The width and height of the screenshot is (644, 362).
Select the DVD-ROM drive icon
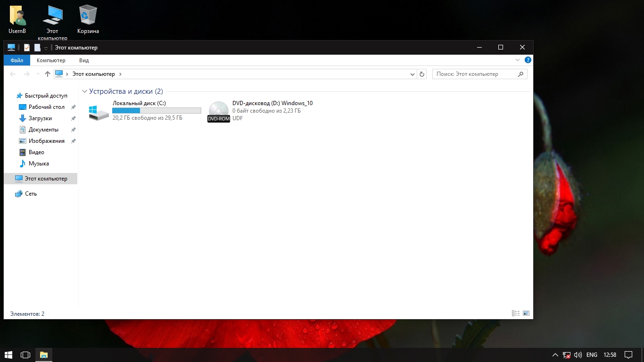pos(219,112)
